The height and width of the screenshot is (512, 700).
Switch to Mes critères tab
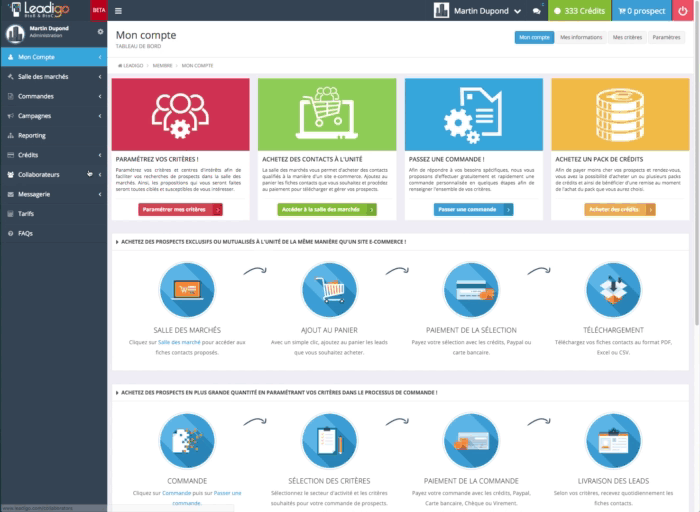tap(627, 37)
